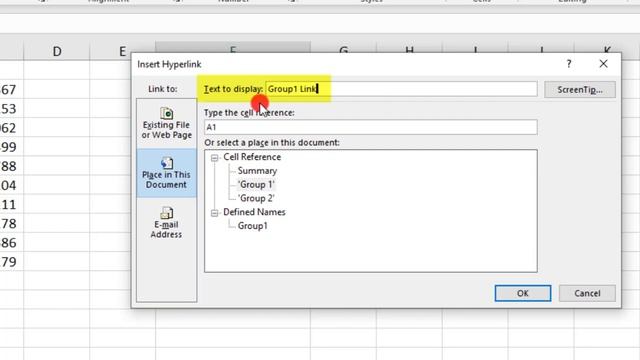Viewport: 640px width, 360px height.
Task: Collapse the Defined Names tree node
Action: pyautogui.click(x=214, y=213)
